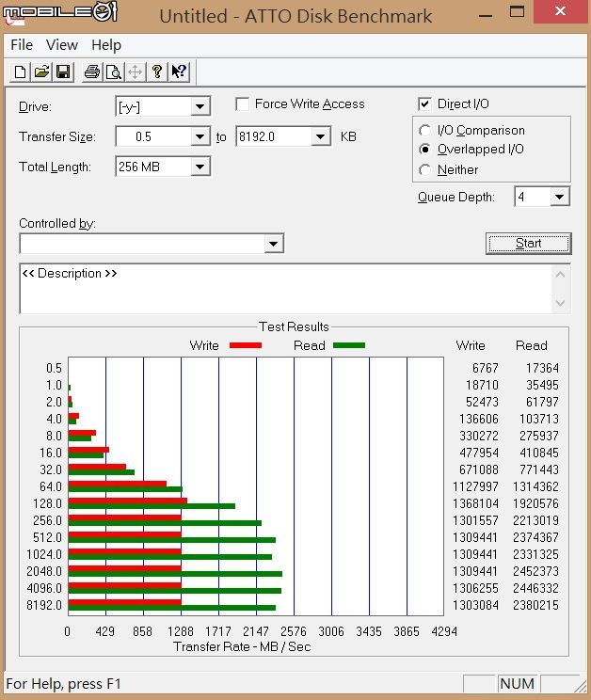591x700 pixels.
Task: Click the Transfer Rate - MB / Sec label
Action: 242,647
